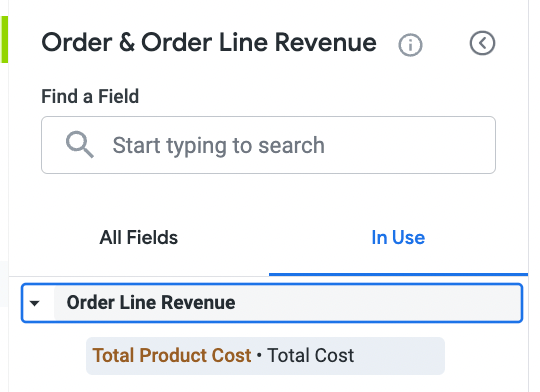Click the Total Cost measure label
This screenshot has width=540, height=392.
click(x=311, y=355)
